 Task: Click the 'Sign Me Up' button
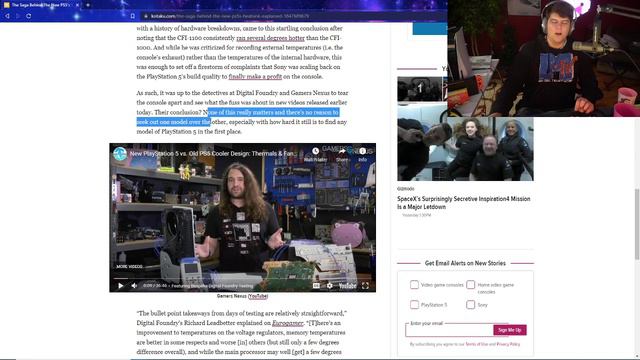510,330
